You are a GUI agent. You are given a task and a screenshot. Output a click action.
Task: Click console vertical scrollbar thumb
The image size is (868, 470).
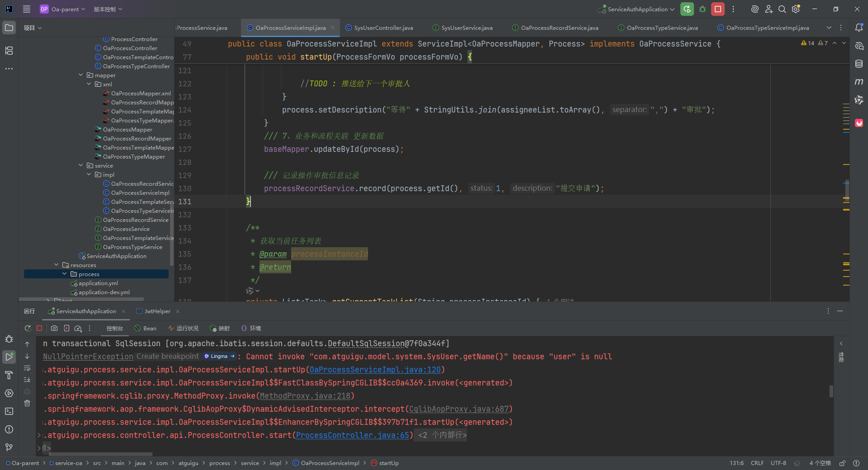coord(831,391)
